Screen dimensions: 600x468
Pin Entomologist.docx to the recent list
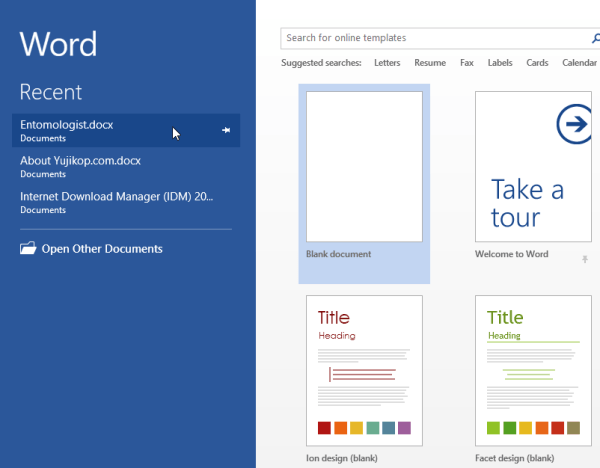(x=226, y=130)
